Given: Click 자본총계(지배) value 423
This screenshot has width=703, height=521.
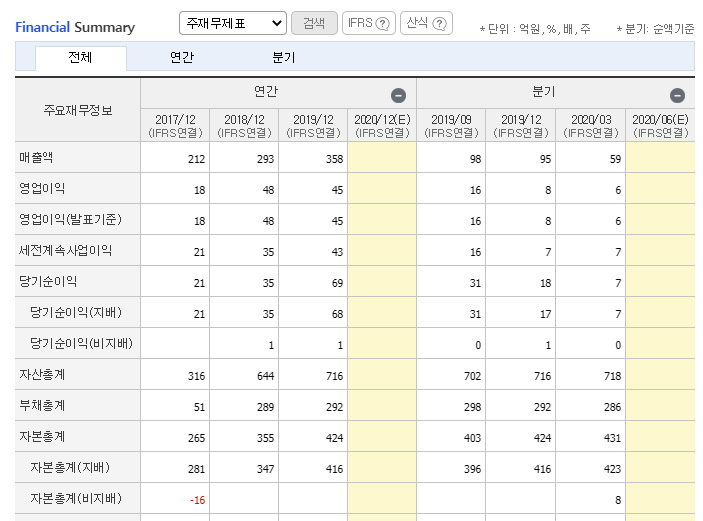Looking at the screenshot, I should pos(612,469).
